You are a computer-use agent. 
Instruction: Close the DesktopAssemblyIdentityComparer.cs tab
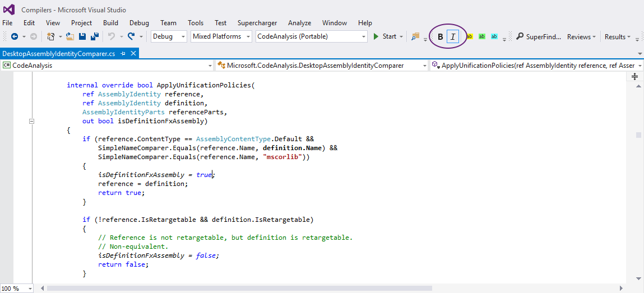[133, 54]
